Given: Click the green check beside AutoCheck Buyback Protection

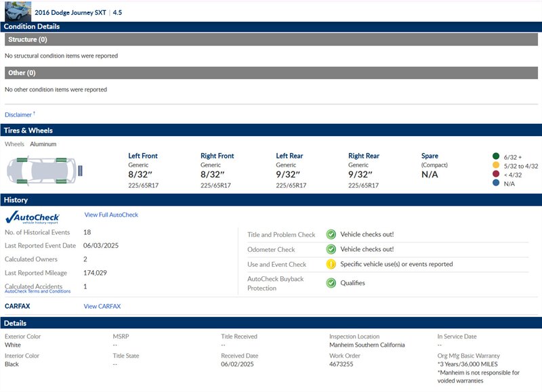Looking at the screenshot, I should pyautogui.click(x=331, y=283).
